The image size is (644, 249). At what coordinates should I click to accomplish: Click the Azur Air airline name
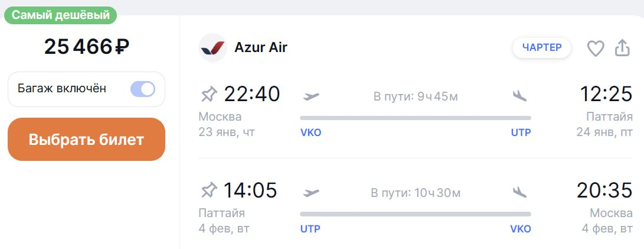[x=261, y=47]
